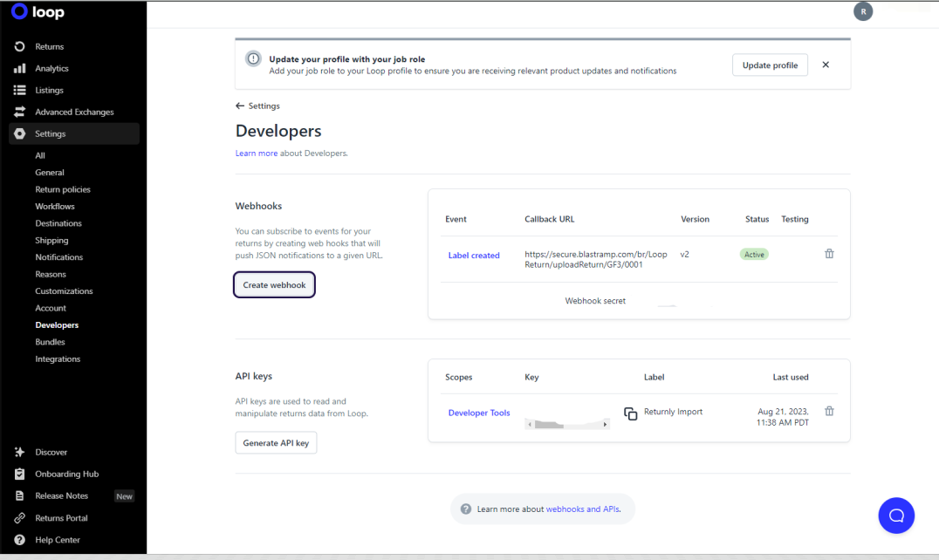Follow the webhooks and APIs link
The height and width of the screenshot is (560, 939).
583,509
